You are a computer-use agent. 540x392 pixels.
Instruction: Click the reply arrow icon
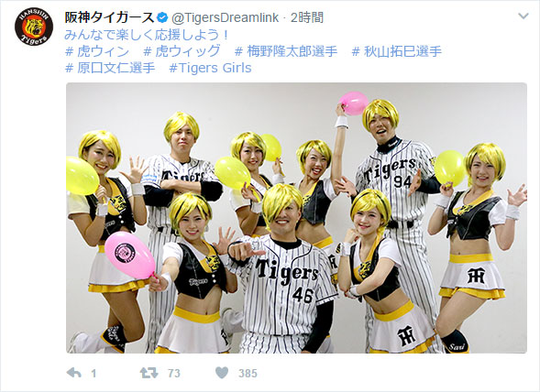73,373
